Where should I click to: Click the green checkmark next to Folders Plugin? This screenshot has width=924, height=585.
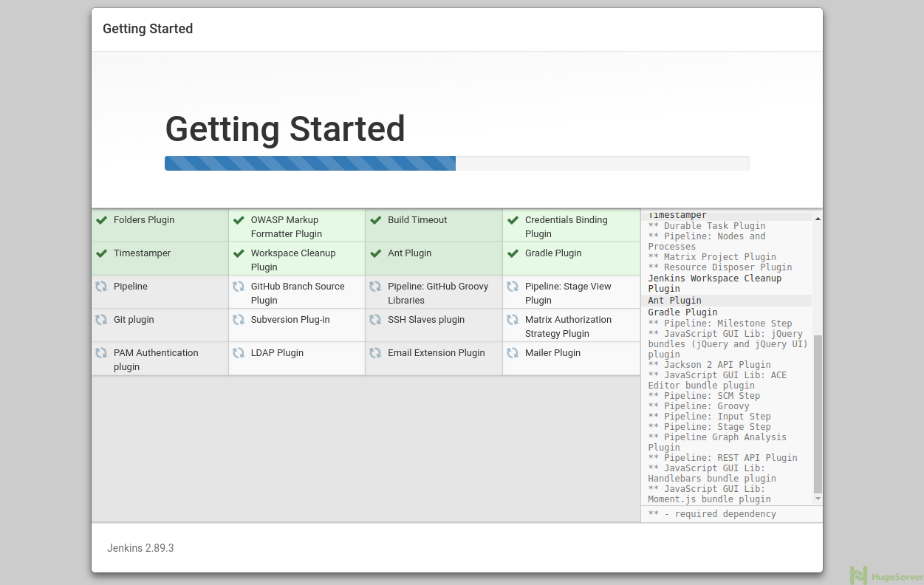tap(102, 220)
